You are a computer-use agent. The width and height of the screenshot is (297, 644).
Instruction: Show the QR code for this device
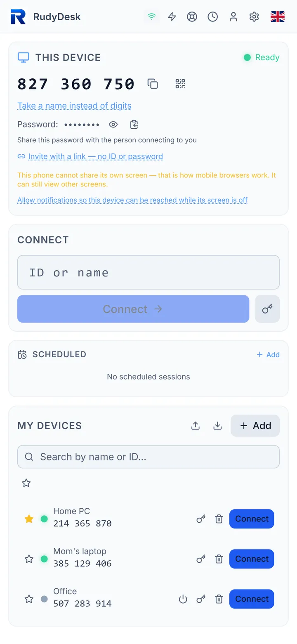180,84
